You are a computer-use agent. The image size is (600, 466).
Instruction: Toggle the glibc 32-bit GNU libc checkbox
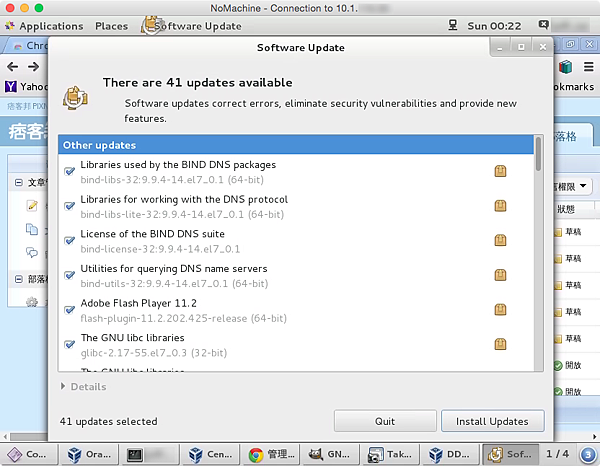(69, 344)
